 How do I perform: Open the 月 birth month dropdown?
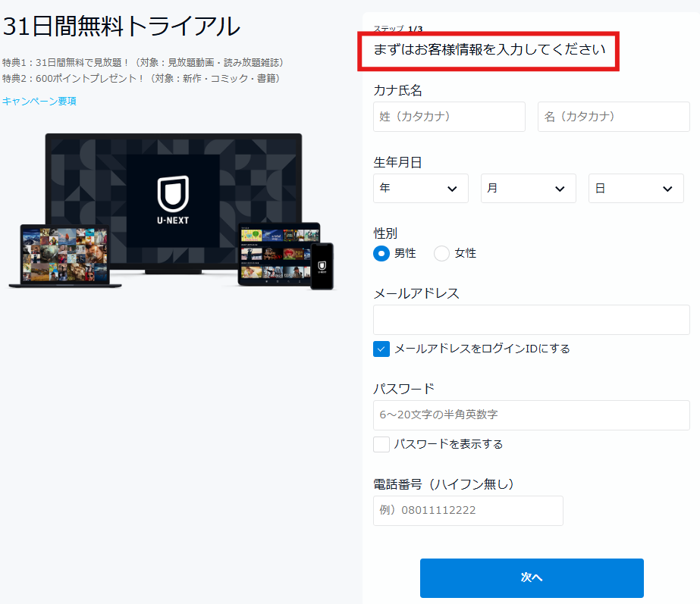click(528, 189)
